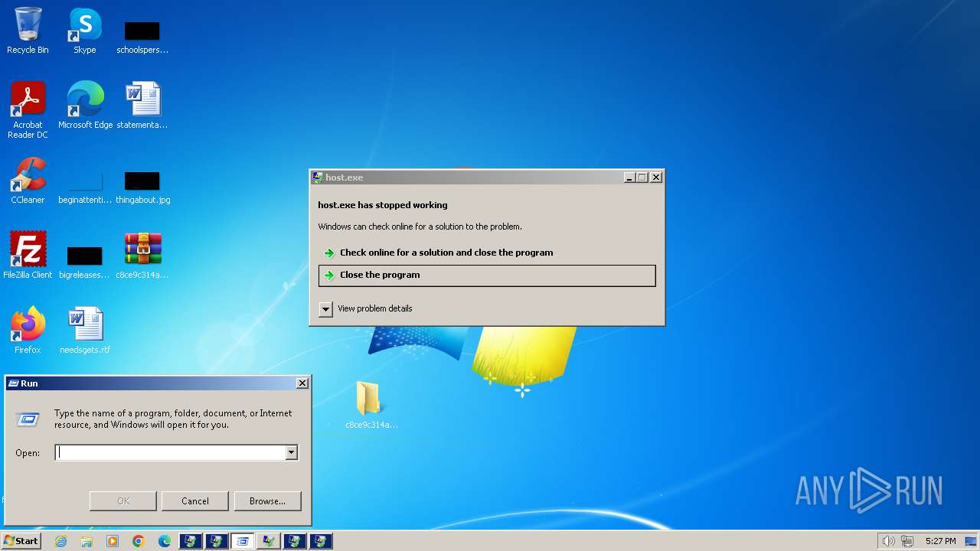Select the c8ce9c314a WinRAR archive icon
The image size is (980, 551).
click(142, 255)
